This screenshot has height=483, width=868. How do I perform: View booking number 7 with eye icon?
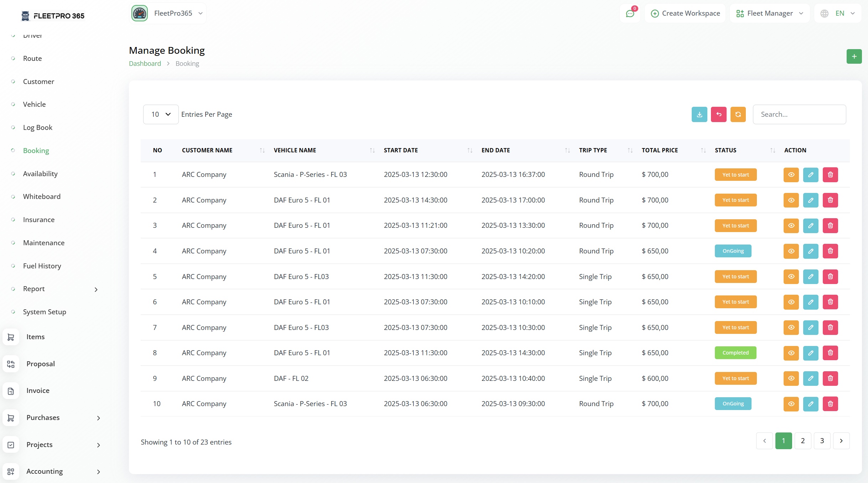[791, 327]
